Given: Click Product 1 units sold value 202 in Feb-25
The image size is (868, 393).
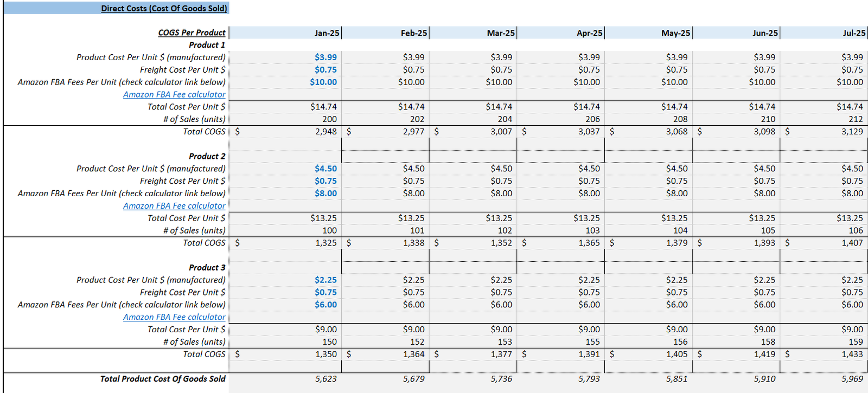Looking at the screenshot, I should (x=417, y=119).
